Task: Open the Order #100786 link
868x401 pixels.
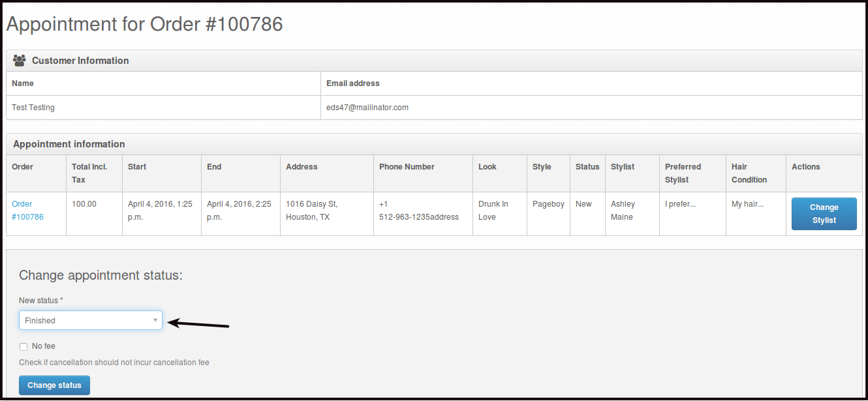Action: 27,211
